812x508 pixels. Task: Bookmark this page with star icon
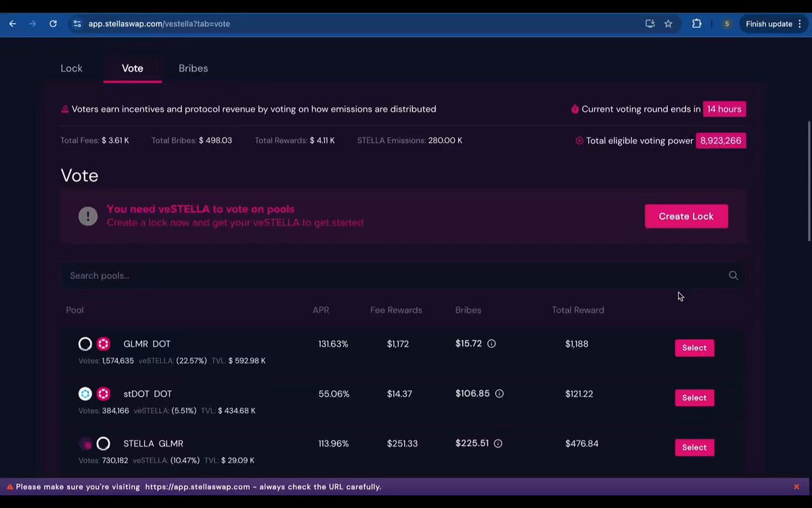click(x=669, y=24)
